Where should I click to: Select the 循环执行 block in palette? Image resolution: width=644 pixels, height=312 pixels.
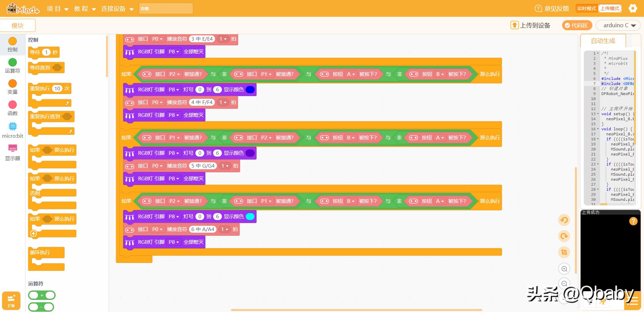pyautogui.click(x=46, y=259)
